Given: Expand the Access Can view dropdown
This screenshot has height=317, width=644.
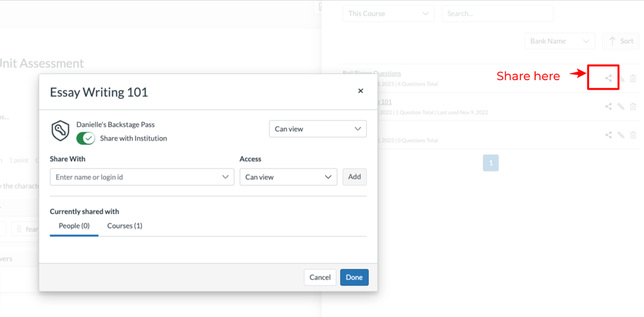Looking at the screenshot, I should pos(288,177).
